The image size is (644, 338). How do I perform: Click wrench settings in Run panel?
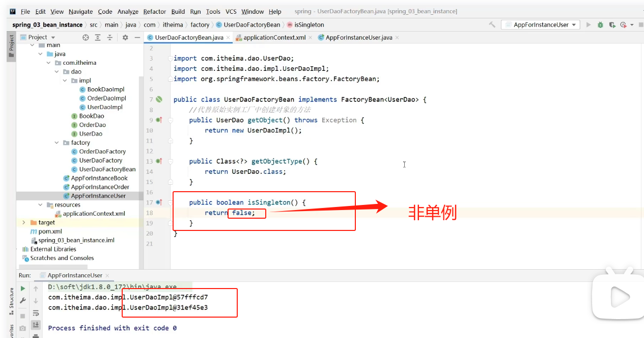(x=23, y=301)
